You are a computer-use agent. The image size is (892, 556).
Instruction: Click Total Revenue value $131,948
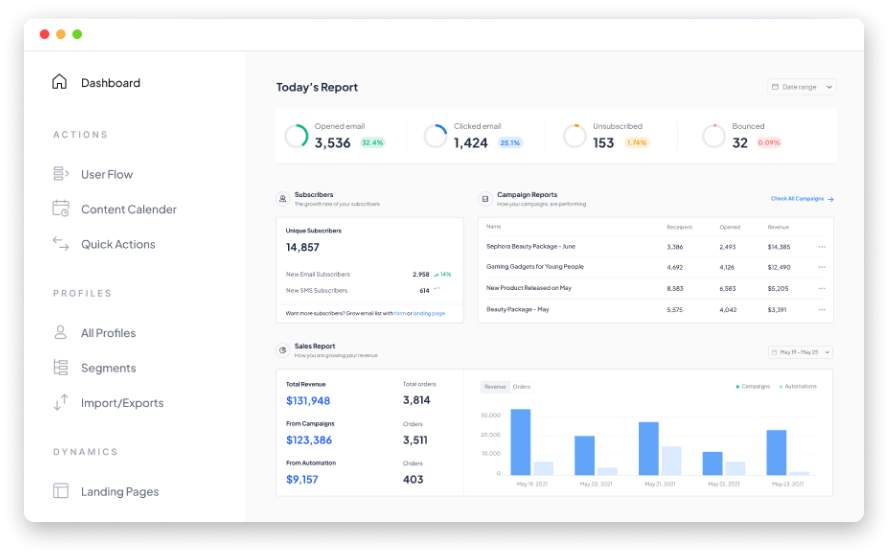[x=308, y=401]
